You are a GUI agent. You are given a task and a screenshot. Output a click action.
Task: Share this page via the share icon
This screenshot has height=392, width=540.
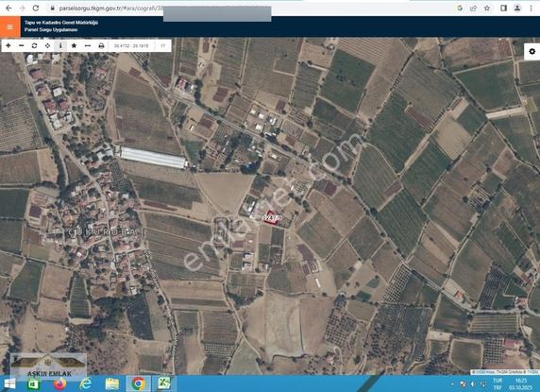point(474,8)
